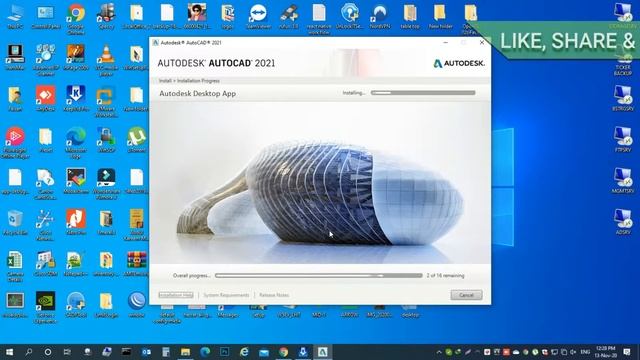Viewport: 640px width, 360px height.
Task: Open Photoshop from the taskbar
Action: coord(224,352)
